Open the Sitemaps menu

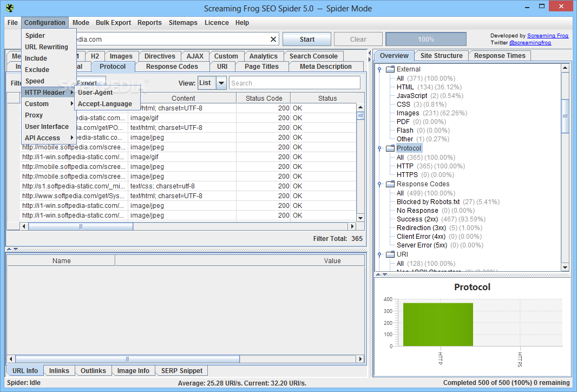183,22
